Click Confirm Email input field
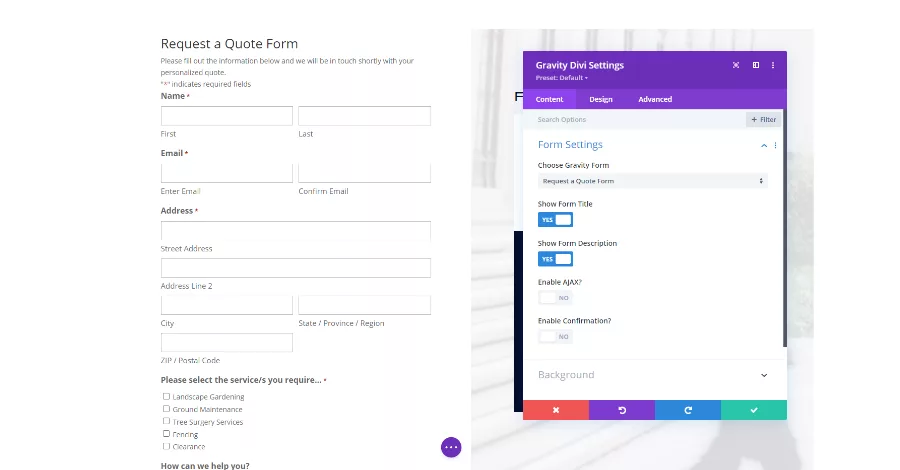The height and width of the screenshot is (470, 900). (x=364, y=173)
